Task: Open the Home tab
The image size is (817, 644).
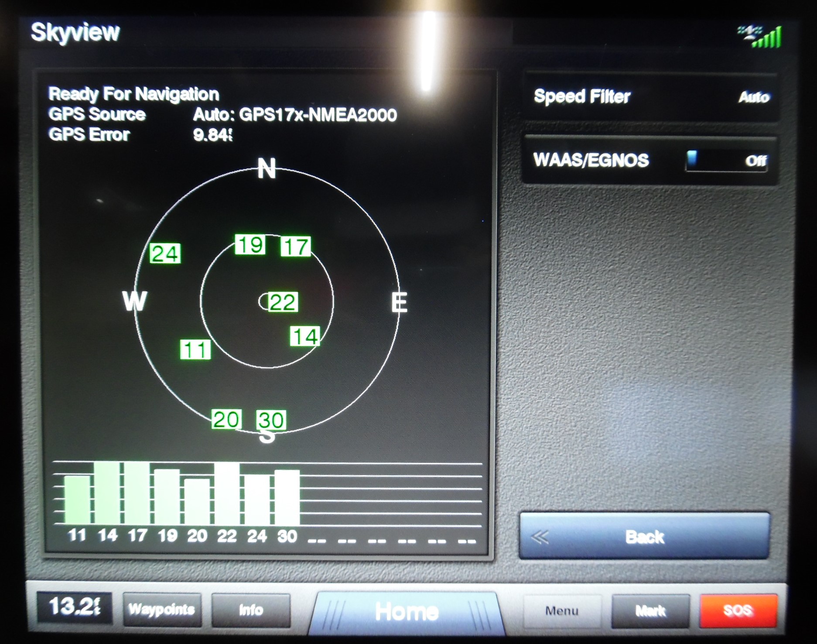Action: point(406,611)
